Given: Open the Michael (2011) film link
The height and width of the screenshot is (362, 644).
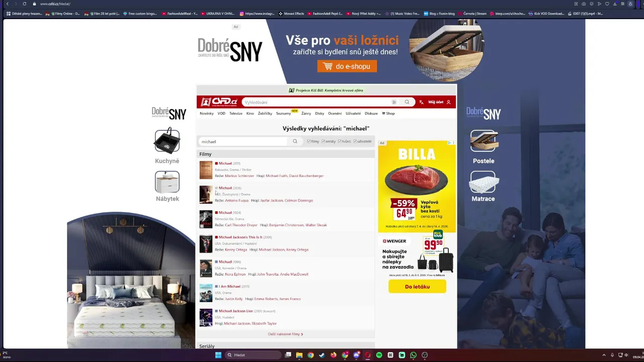Looking at the screenshot, I should [225, 163].
